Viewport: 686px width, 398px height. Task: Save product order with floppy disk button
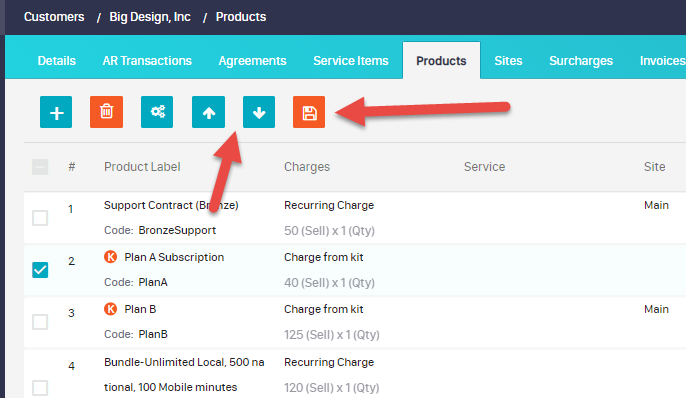pyautogui.click(x=309, y=112)
